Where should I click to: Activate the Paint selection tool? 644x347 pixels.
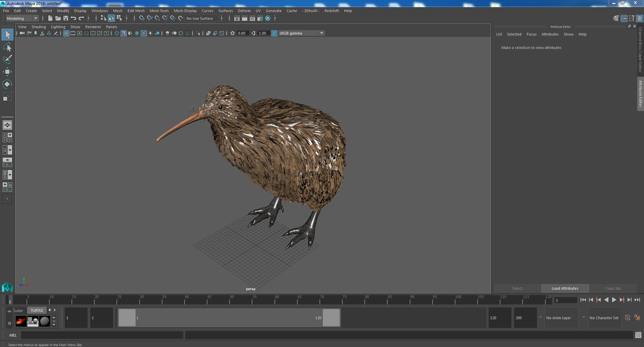(7, 59)
